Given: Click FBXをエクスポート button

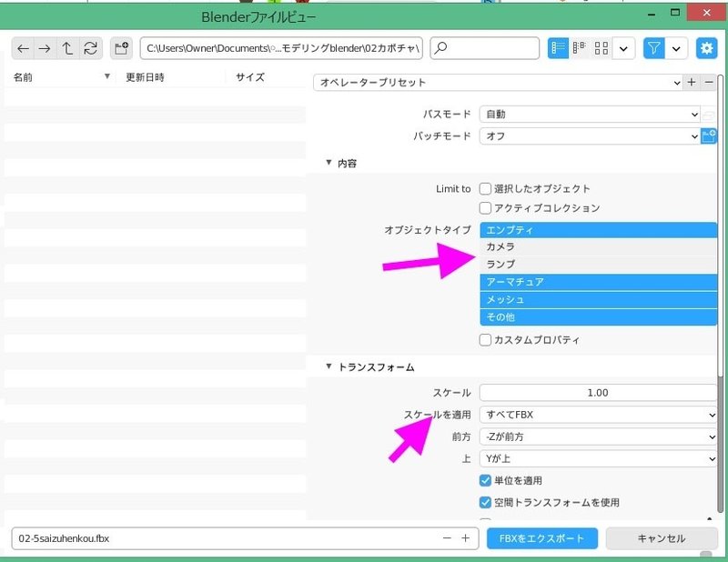Looking at the screenshot, I should (x=541, y=538).
